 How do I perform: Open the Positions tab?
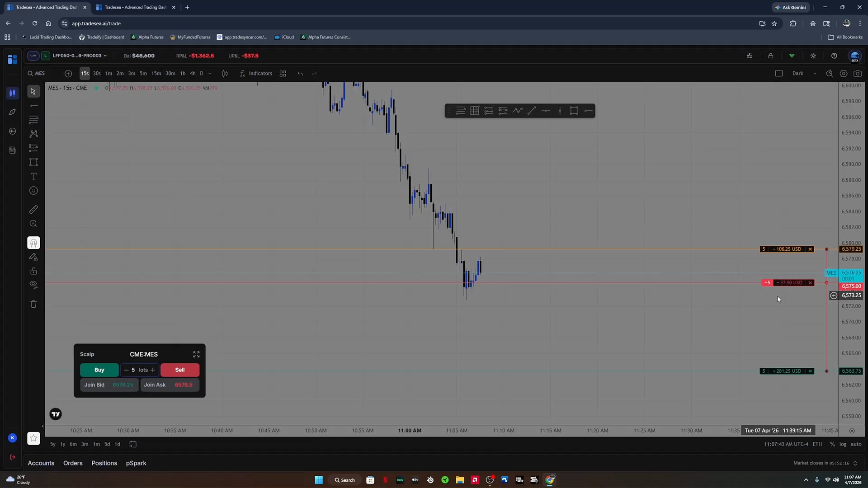click(x=104, y=463)
